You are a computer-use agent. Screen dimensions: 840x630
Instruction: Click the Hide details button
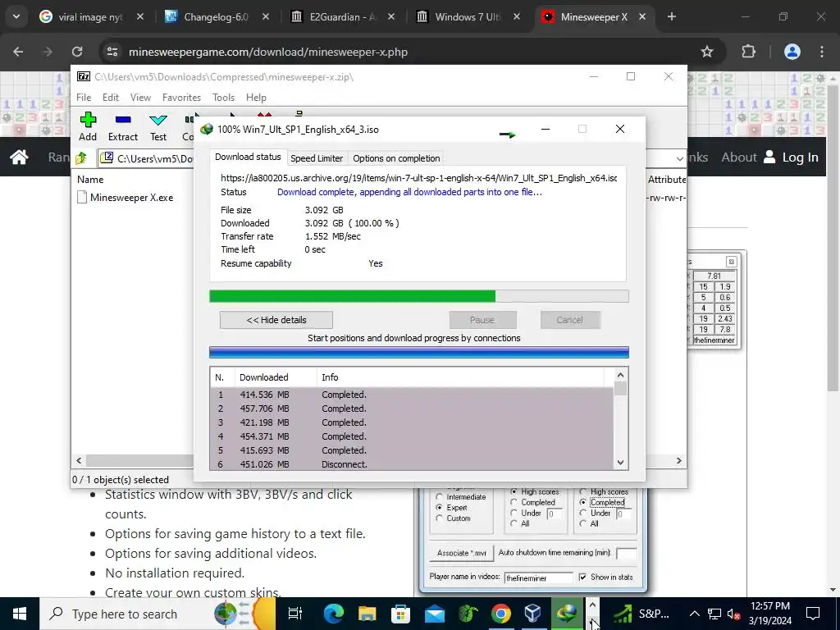point(276,320)
